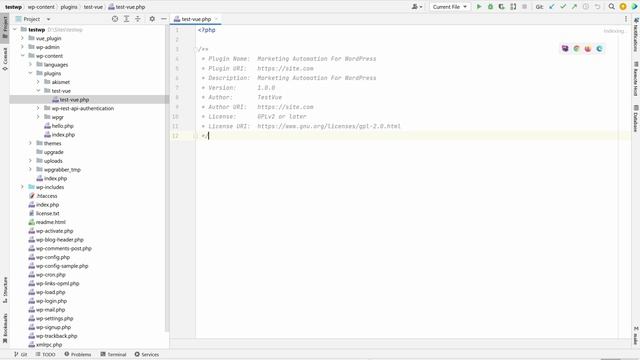Screen dimensions: 640x360
Task: Fold the doc comment at line 3
Action: coord(196,49)
